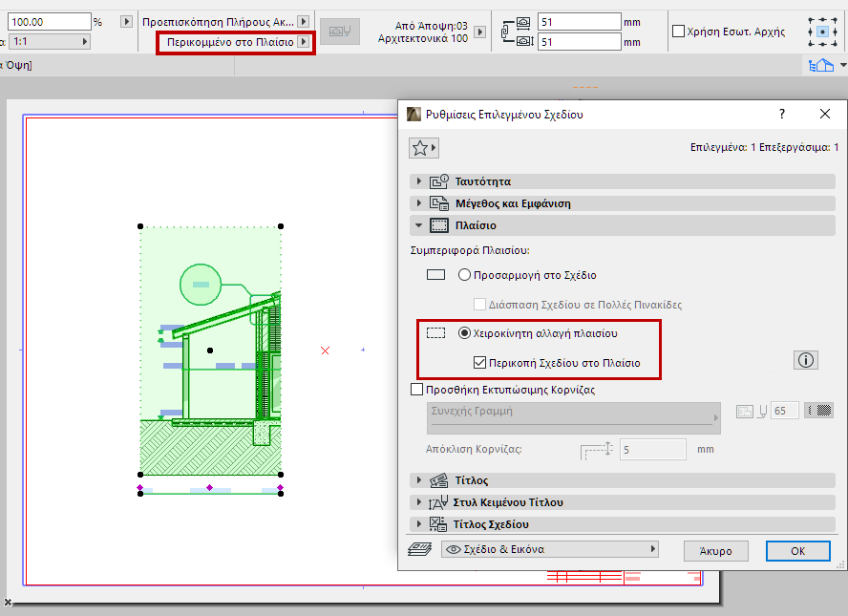
Task: Check Χρήση Εσωτ. Αρχής checkbox
Action: pyautogui.click(x=678, y=31)
